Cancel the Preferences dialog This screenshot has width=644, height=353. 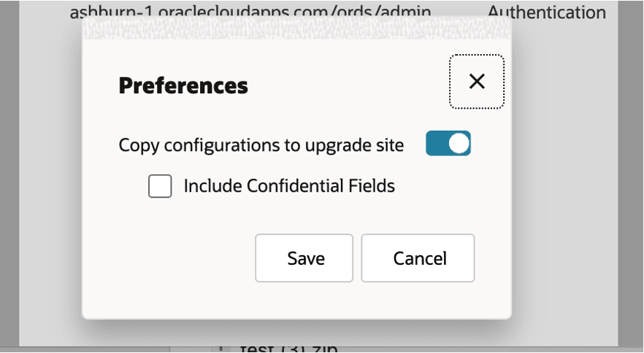[x=418, y=258]
